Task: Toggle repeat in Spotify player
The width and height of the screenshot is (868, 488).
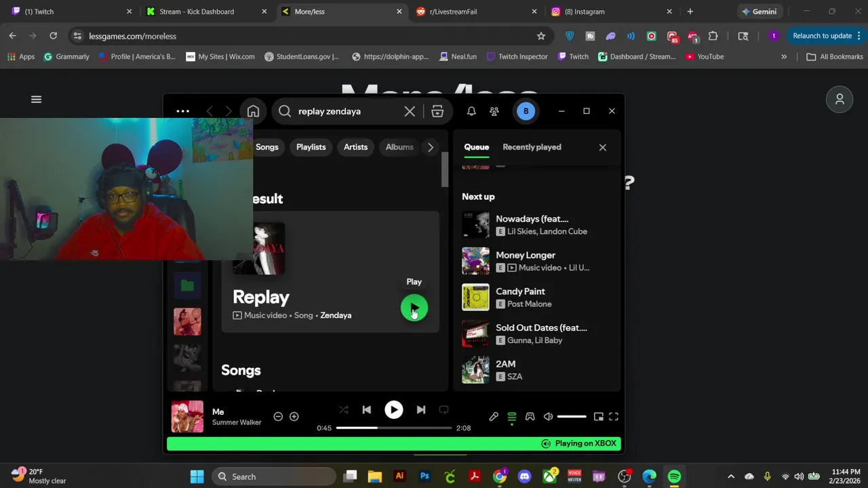Action: click(443, 410)
